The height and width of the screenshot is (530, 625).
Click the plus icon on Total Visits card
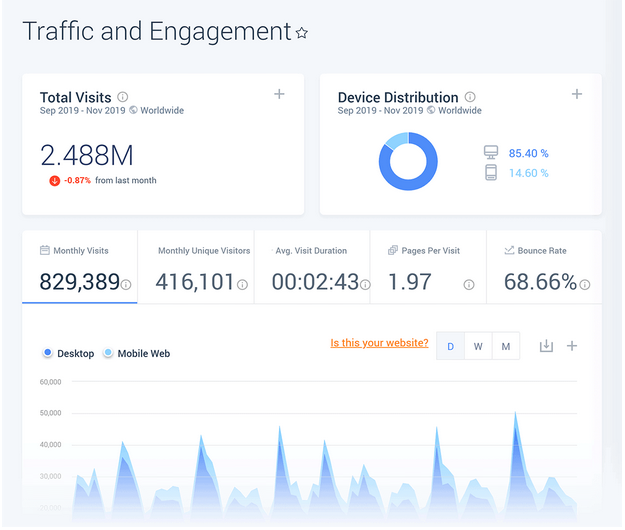pos(279,94)
